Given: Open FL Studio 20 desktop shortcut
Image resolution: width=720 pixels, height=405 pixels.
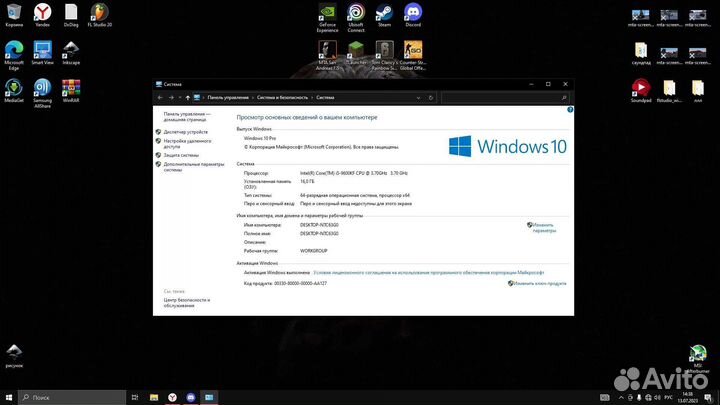Looking at the screenshot, I should pos(100,14).
